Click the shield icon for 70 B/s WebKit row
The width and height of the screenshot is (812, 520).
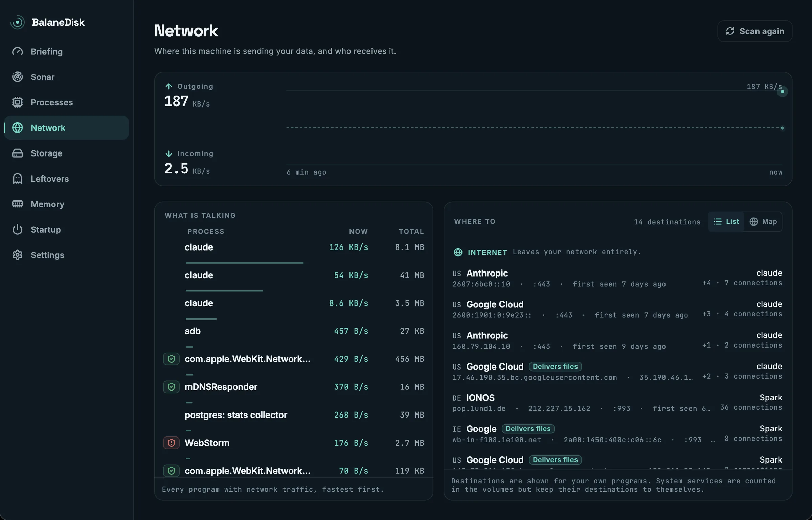click(171, 471)
